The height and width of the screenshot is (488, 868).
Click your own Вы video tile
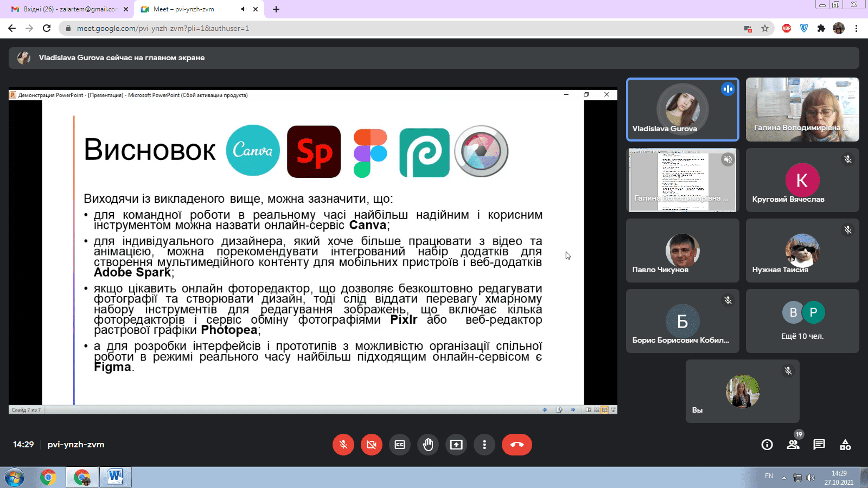[743, 391]
